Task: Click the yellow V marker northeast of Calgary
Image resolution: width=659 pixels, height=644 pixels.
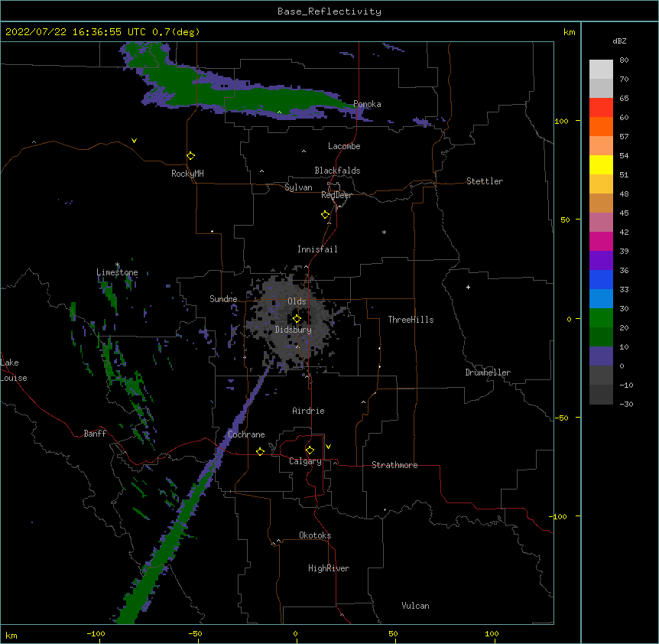Action: pyautogui.click(x=328, y=447)
